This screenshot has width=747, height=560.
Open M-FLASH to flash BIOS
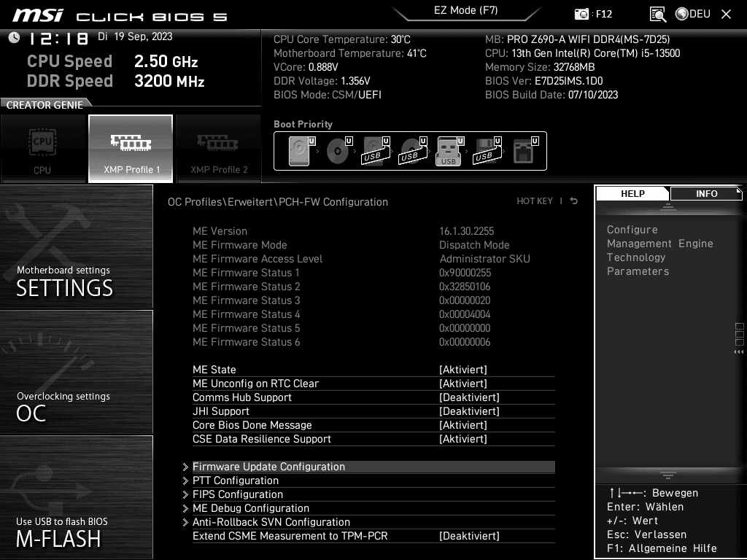click(x=76, y=497)
